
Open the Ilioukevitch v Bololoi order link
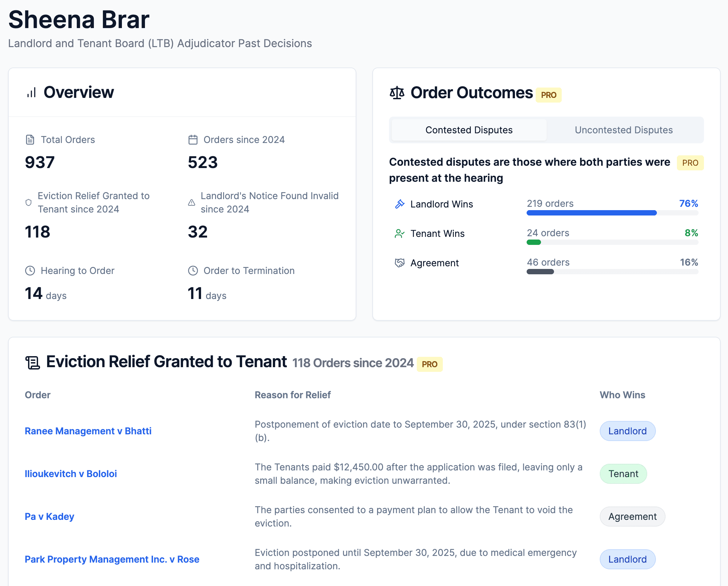coord(70,474)
